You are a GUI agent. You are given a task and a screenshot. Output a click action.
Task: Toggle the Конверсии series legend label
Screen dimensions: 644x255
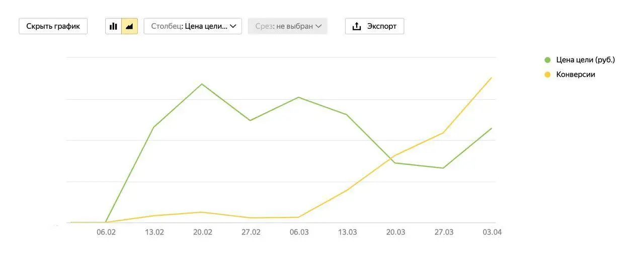pos(576,75)
